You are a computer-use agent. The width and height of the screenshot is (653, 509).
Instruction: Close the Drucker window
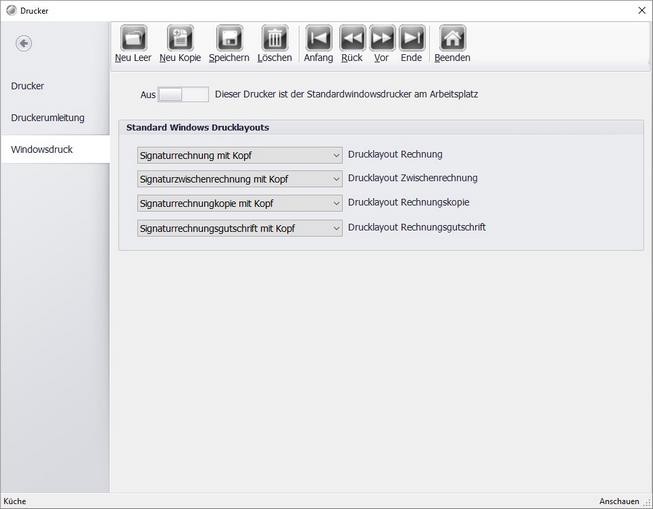coord(642,10)
